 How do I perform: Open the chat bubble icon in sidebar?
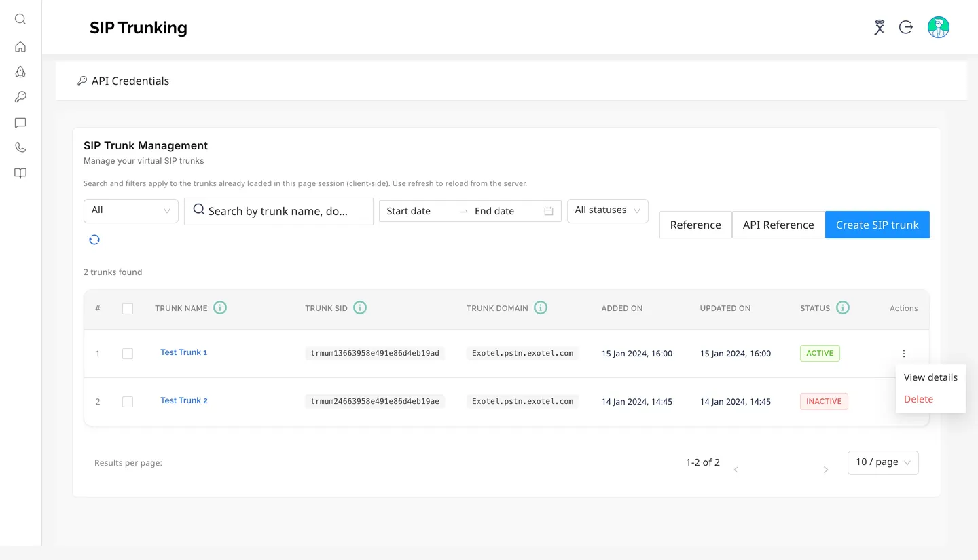pos(20,123)
